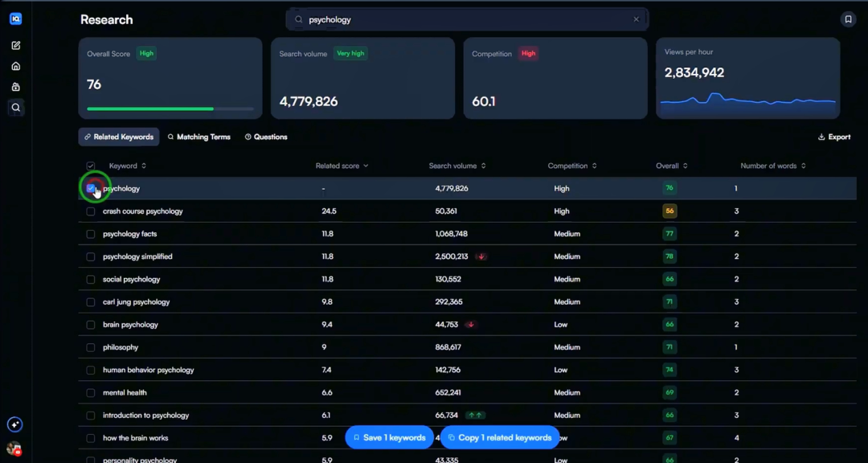Clear the psychology search with the X icon
Image resolution: width=868 pixels, height=463 pixels.
coord(636,19)
